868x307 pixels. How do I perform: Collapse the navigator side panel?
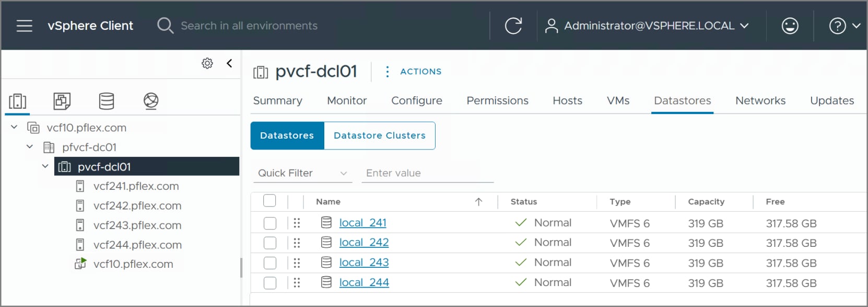tap(229, 63)
